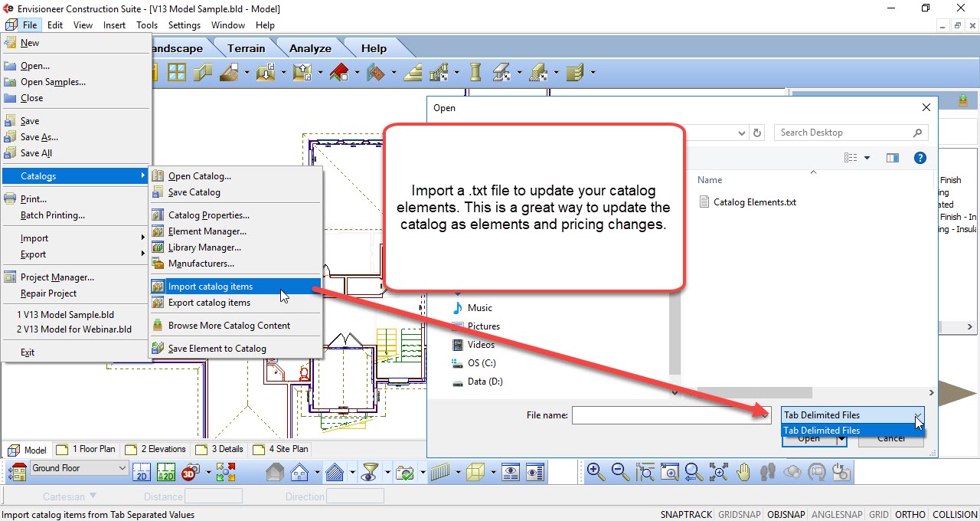Choose Browse More Catalog Content entry
Viewport: 980px width, 521px height.
[235, 326]
